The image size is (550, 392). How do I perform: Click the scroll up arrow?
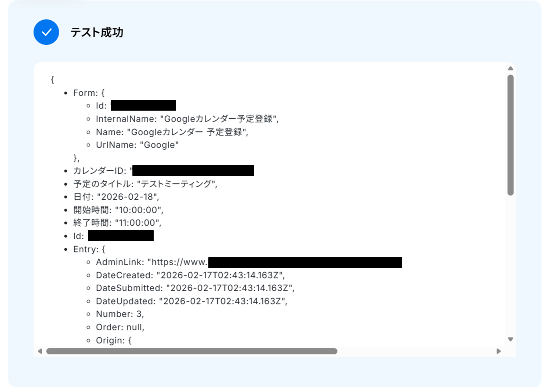click(x=511, y=69)
